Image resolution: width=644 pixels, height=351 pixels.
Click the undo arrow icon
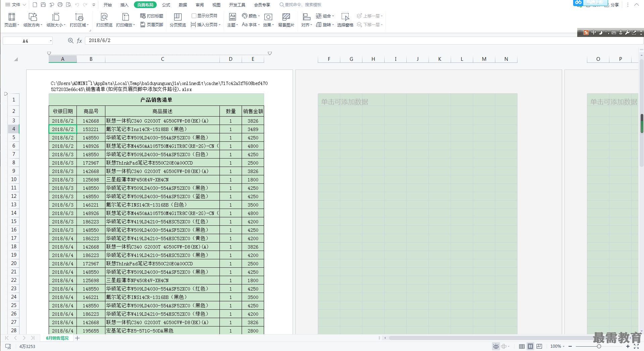click(77, 5)
